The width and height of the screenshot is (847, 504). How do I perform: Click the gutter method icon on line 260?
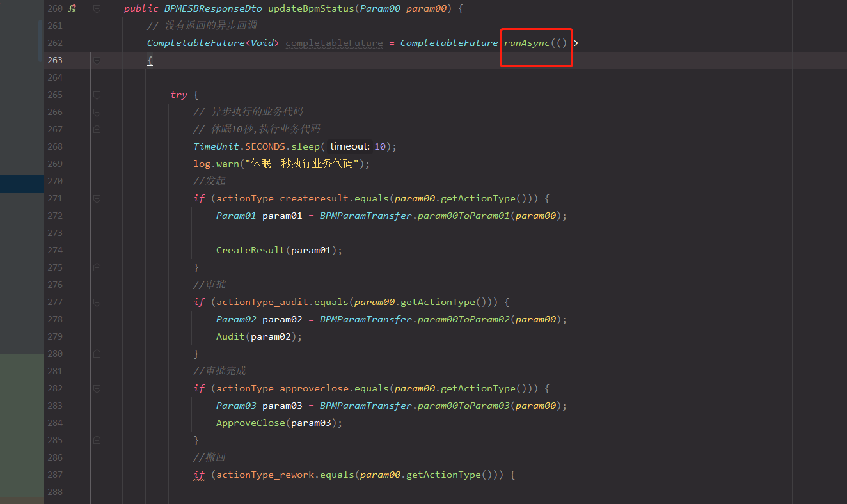coord(72,8)
